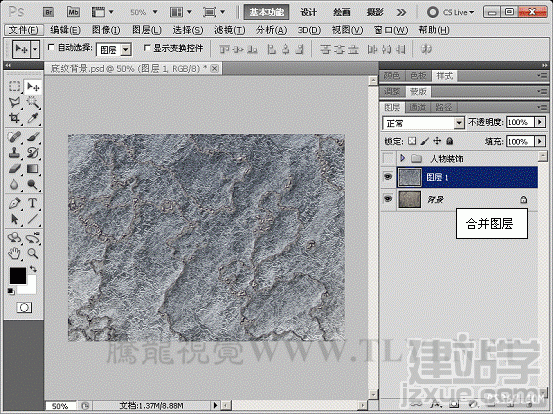Select the Type tool
553x414 pixels.
[x=32, y=203]
